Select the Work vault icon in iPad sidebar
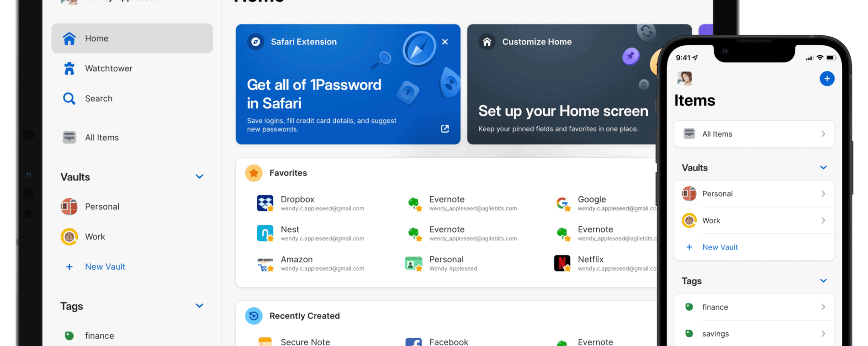 [69, 237]
